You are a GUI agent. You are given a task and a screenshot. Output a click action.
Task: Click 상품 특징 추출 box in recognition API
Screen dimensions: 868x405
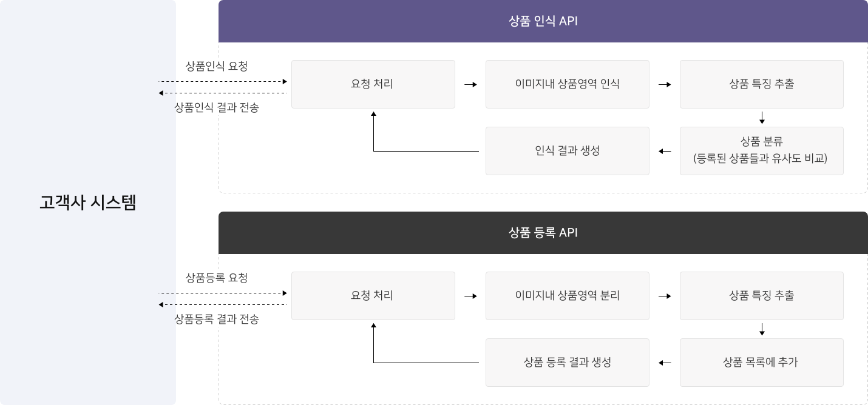(x=761, y=84)
